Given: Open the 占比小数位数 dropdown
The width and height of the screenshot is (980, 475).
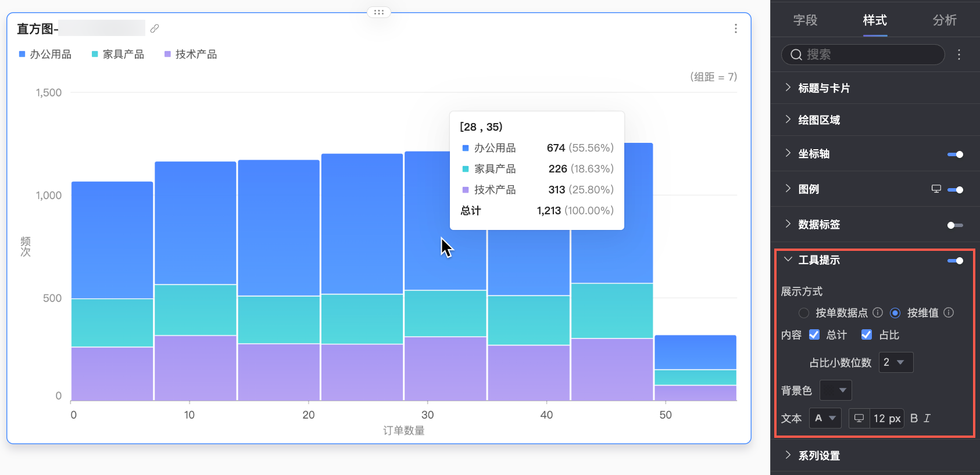Looking at the screenshot, I should click(896, 362).
